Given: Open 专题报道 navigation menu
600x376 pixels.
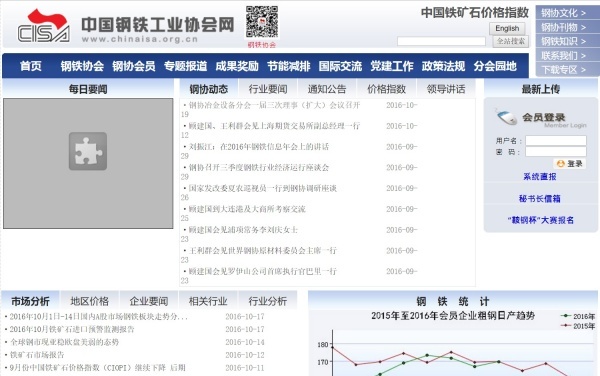Looking at the screenshot, I should [x=186, y=66].
